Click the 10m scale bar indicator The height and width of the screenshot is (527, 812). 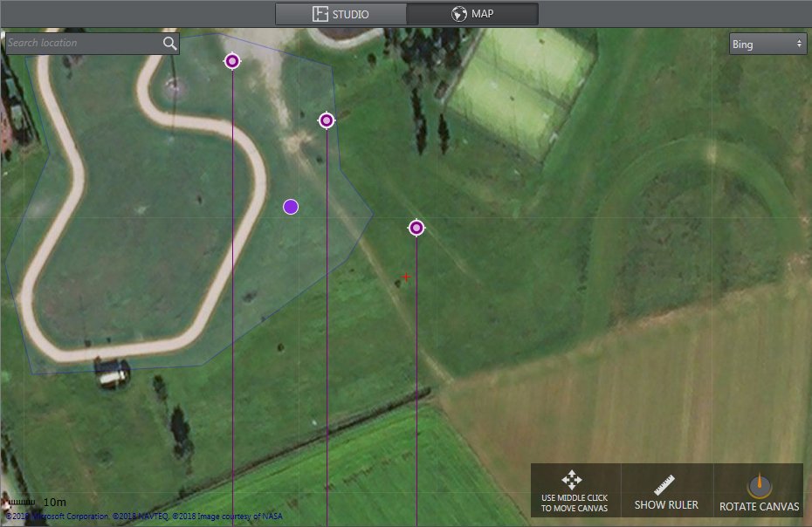coord(35,503)
